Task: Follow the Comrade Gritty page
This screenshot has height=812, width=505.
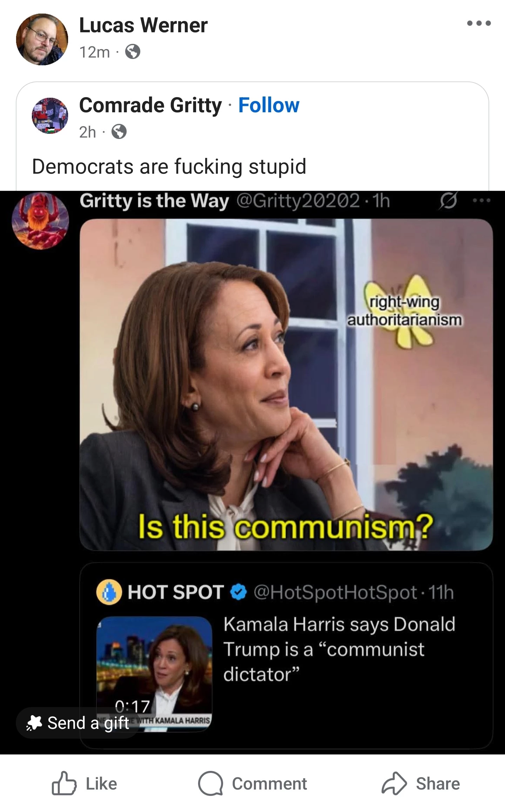Action: [269, 105]
